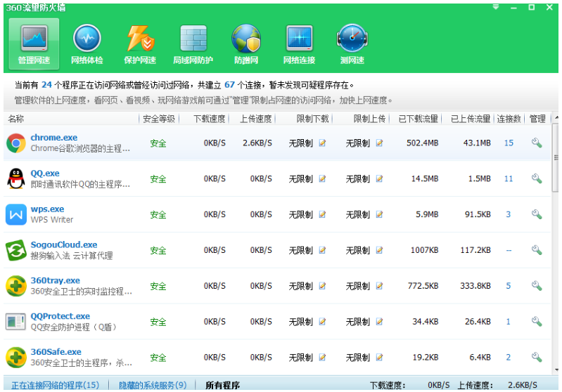The image size is (562, 392).
Task: Click the wrench manage icon for wps.exe
Action: click(x=537, y=214)
